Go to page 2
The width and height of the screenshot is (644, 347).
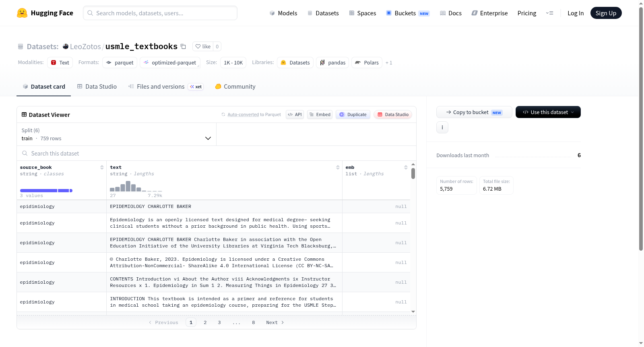(205, 322)
